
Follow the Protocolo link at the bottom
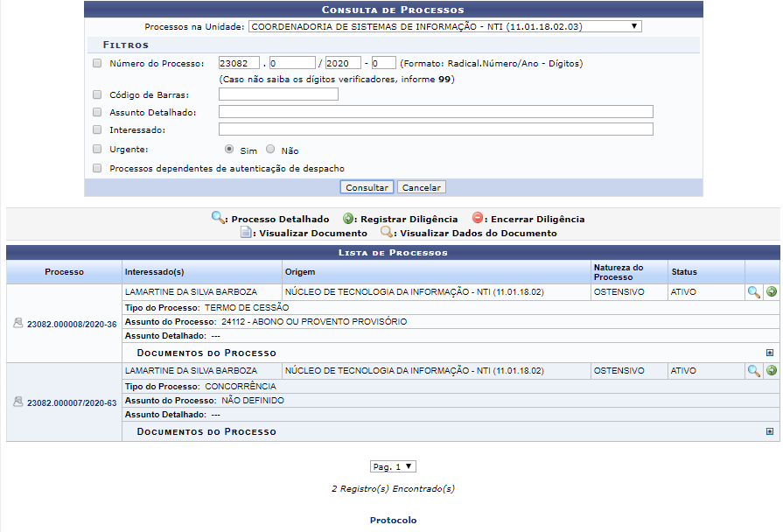coord(393,521)
